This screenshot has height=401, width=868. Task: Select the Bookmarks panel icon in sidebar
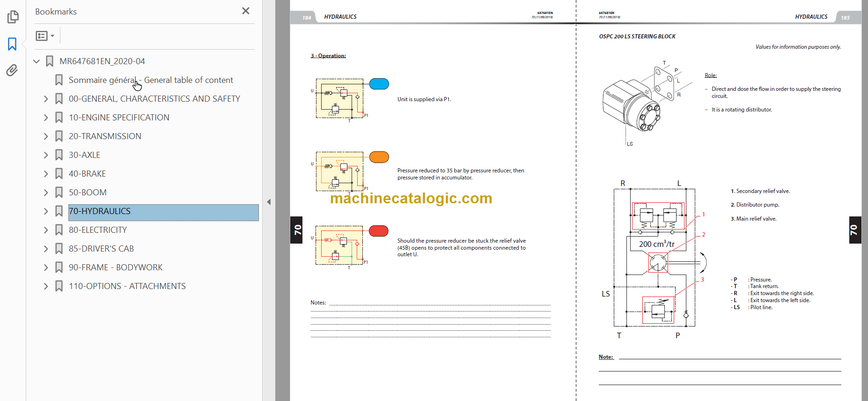13,44
